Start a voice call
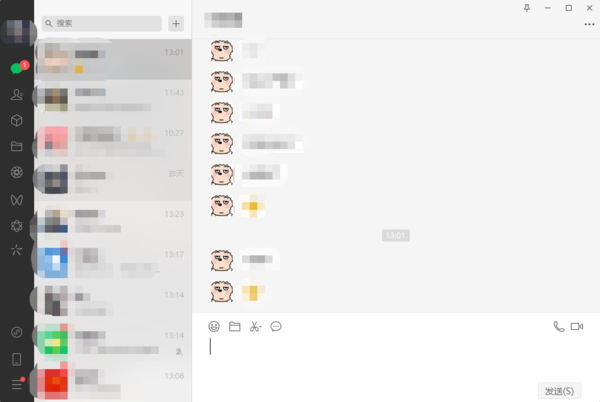 pyautogui.click(x=559, y=326)
